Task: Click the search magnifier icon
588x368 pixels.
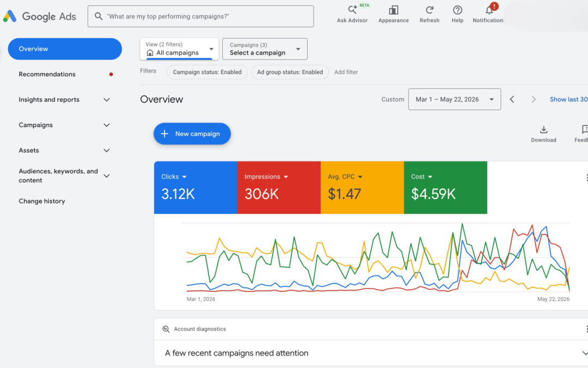Action: (98, 16)
